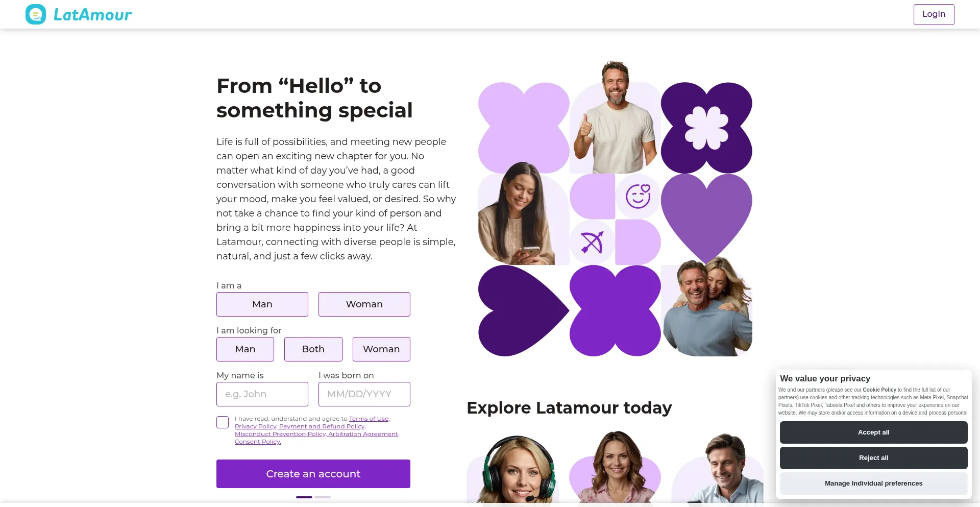Select Woman under I am a
The width and height of the screenshot is (980, 507).
364,304
